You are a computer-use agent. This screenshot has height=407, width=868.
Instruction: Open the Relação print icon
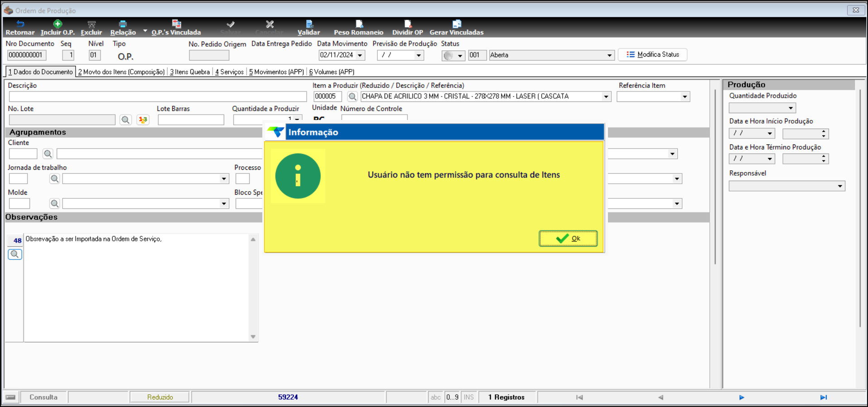[x=123, y=24]
